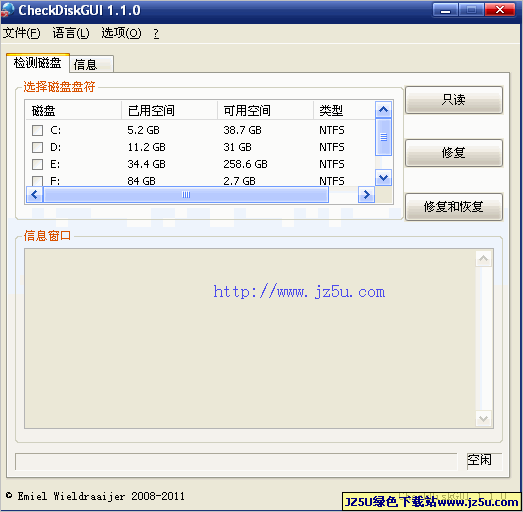Sort by the 已用空间 column header

[169, 110]
